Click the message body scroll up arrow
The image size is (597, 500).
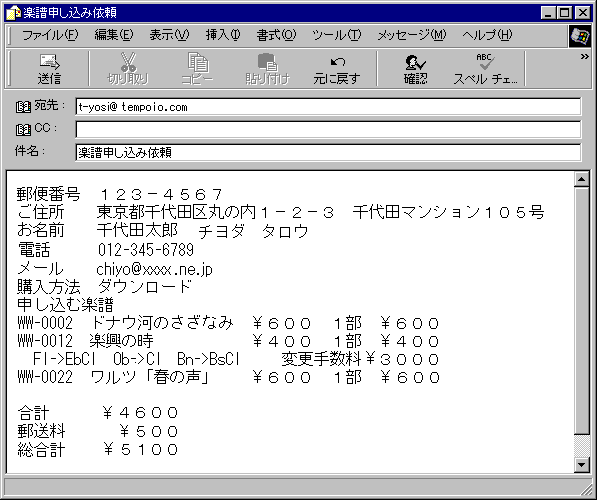pyautogui.click(x=582, y=179)
